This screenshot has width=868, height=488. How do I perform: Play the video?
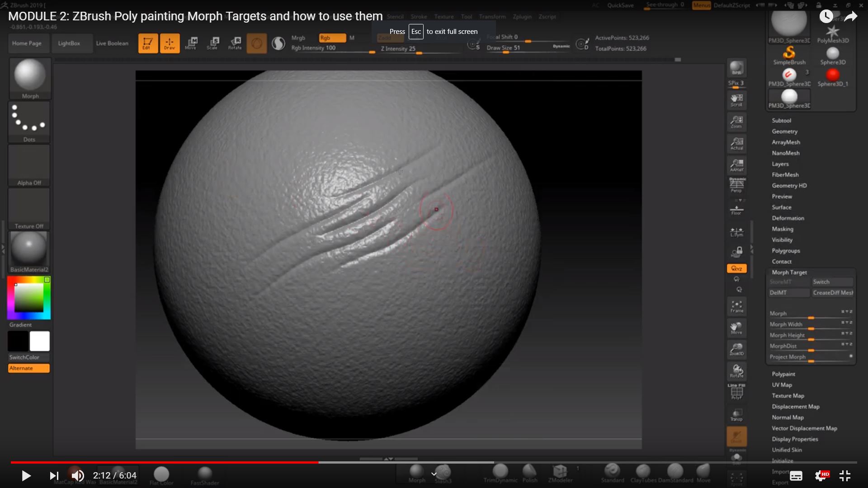26,475
